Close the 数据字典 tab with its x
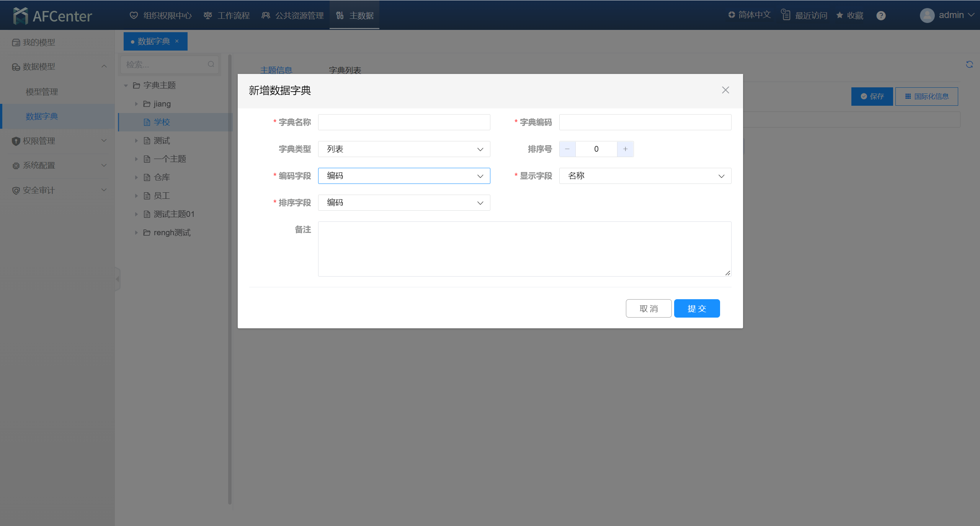The width and height of the screenshot is (980, 526). pos(177,41)
